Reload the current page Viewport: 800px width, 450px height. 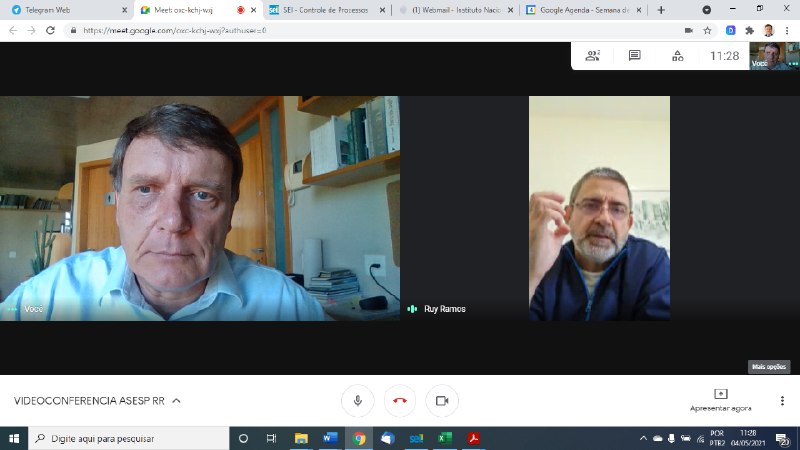pyautogui.click(x=50, y=31)
